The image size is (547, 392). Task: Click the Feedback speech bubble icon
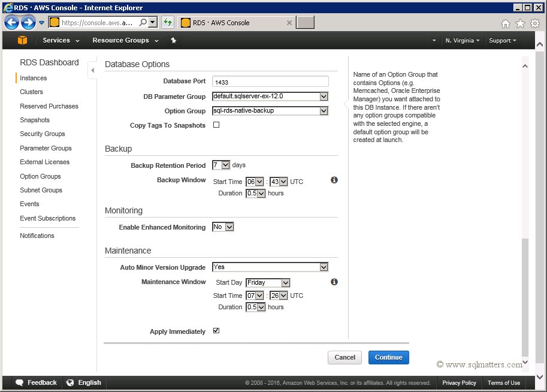[x=20, y=382]
